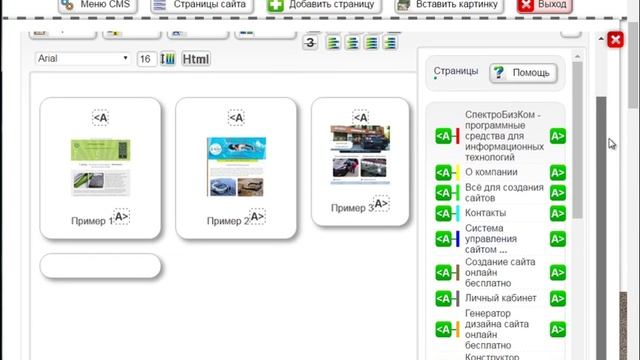
Task: Insert A> link end for СпектроБизКом page
Action: coord(558,136)
